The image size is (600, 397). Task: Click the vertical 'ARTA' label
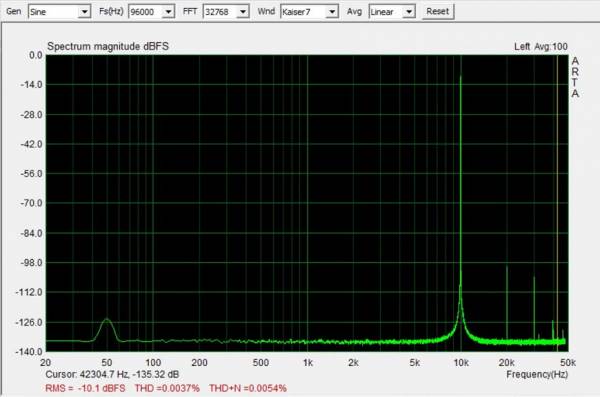click(575, 77)
